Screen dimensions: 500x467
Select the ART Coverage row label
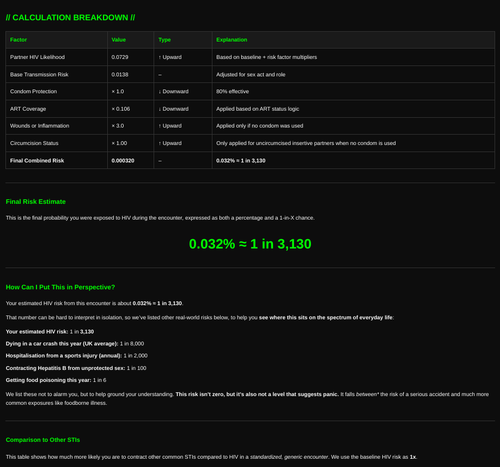click(28, 109)
